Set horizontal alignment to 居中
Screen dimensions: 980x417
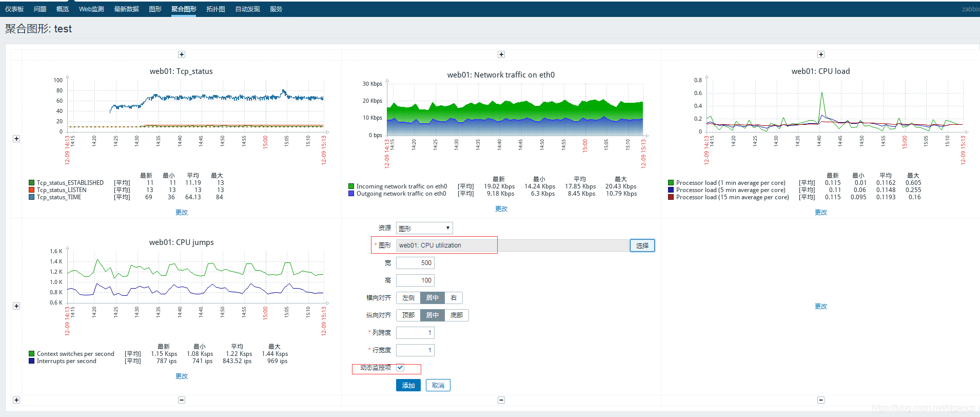click(433, 298)
